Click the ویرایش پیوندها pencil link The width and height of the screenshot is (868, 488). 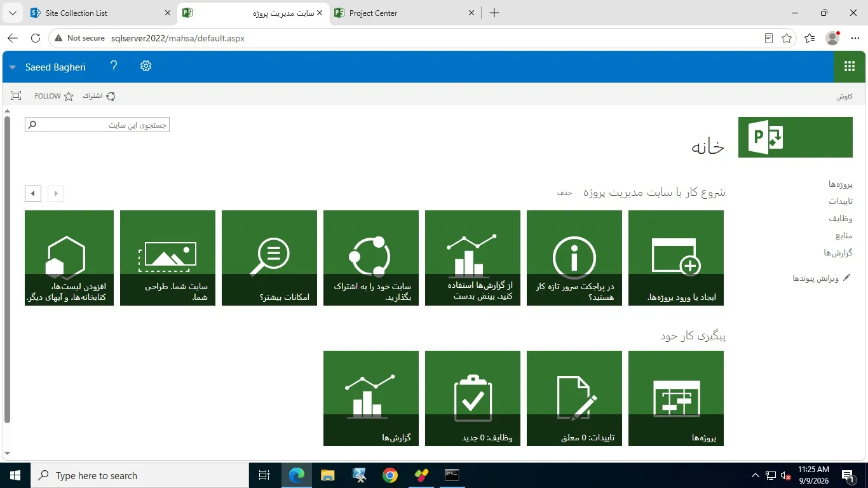coord(821,278)
